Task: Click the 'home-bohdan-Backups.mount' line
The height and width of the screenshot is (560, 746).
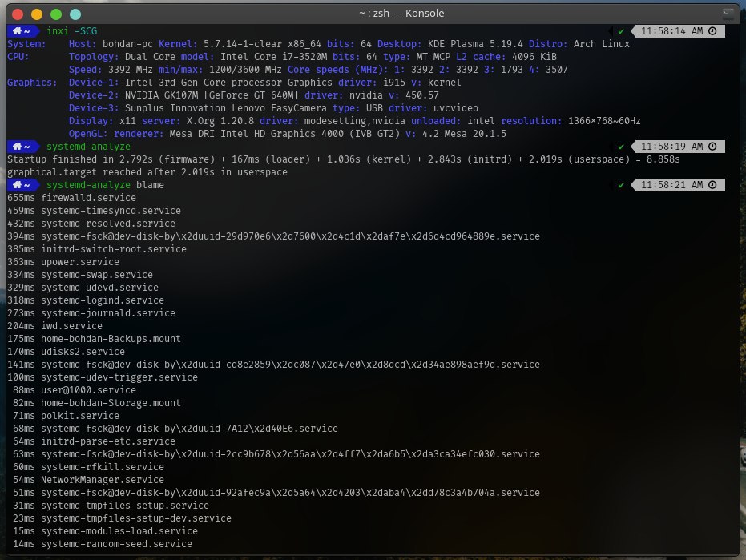Action: coord(95,339)
